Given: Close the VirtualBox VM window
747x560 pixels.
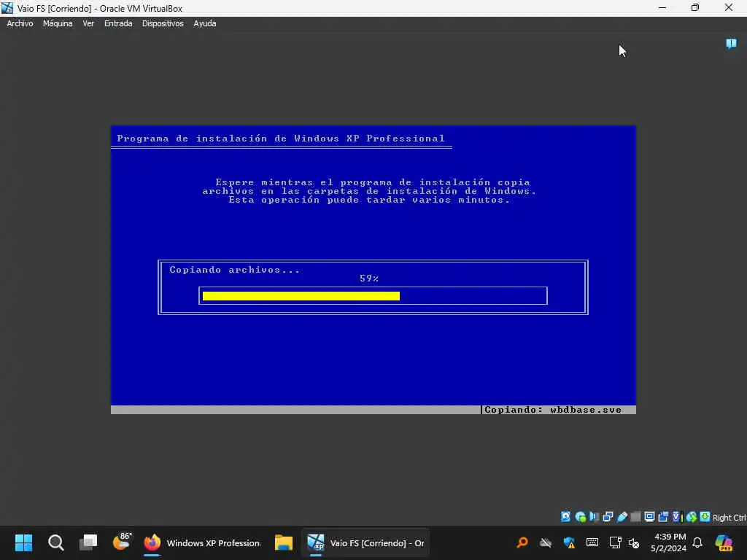Looking at the screenshot, I should pos(729,8).
